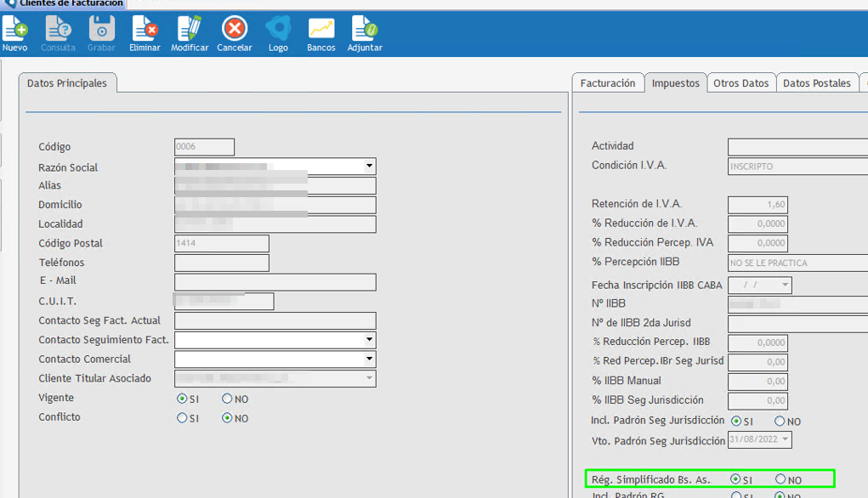This screenshot has height=498, width=868.
Task: Click the % IIBB Manual field
Action: (757, 382)
